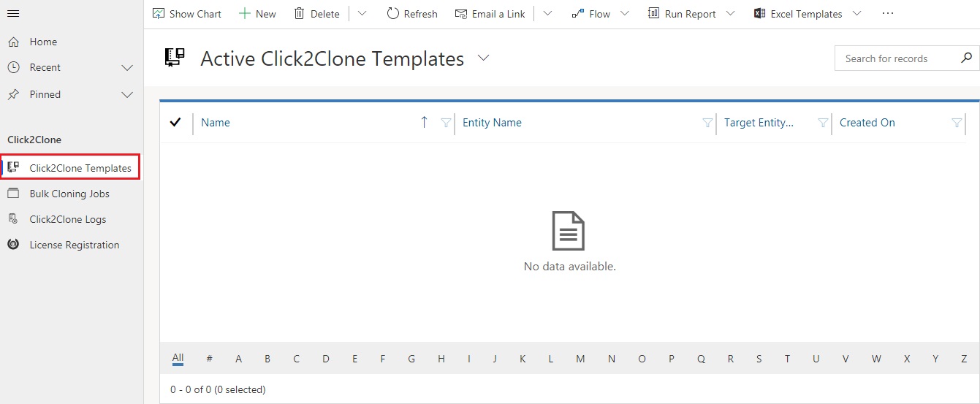Toggle the select-all checkmark

(175, 122)
